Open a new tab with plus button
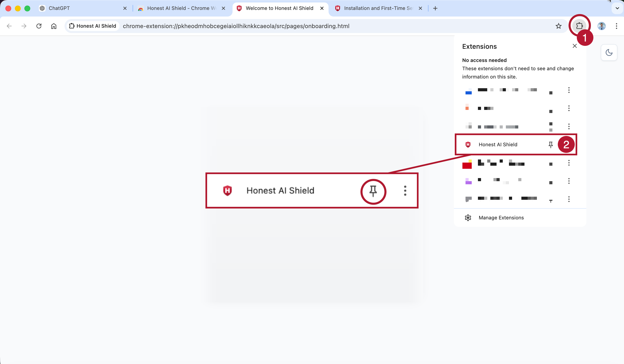Viewport: 624px width, 364px height. 435,8
